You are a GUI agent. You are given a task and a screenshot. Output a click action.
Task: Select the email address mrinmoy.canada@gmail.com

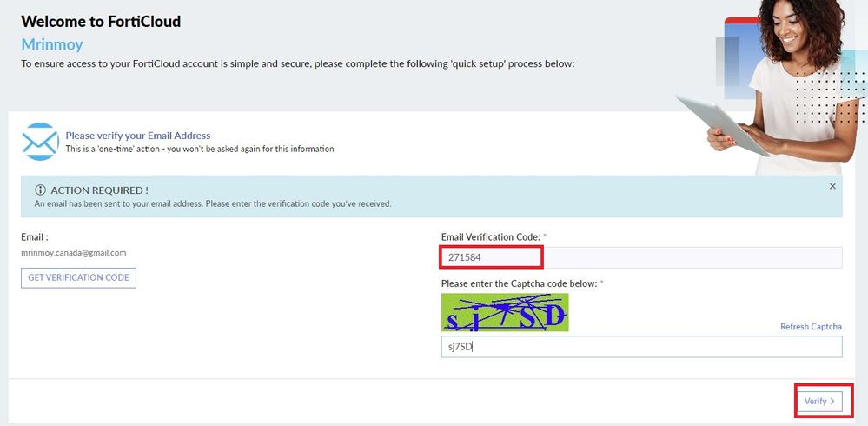[74, 253]
